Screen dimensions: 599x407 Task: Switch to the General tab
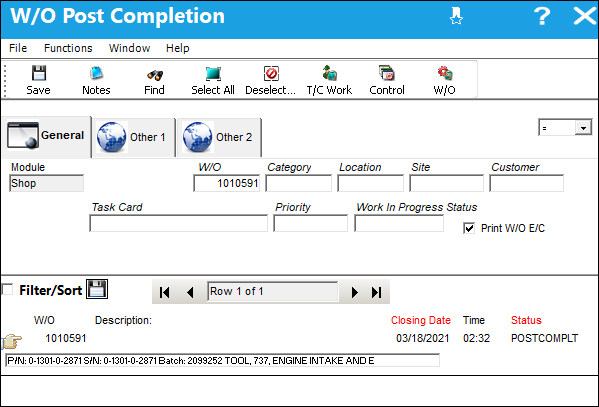coord(46,136)
